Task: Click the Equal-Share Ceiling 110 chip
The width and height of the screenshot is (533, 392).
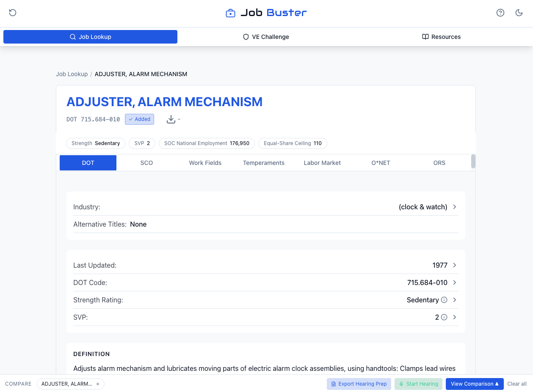Action: pyautogui.click(x=293, y=143)
